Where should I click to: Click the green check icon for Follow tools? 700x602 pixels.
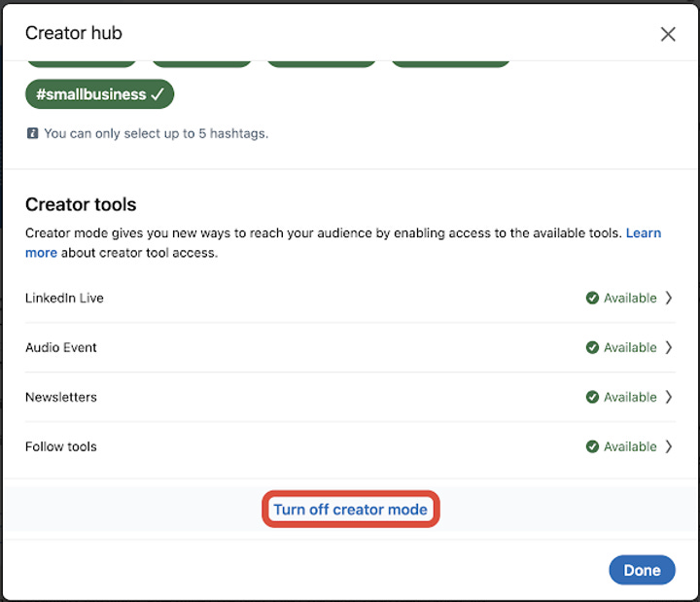point(592,446)
